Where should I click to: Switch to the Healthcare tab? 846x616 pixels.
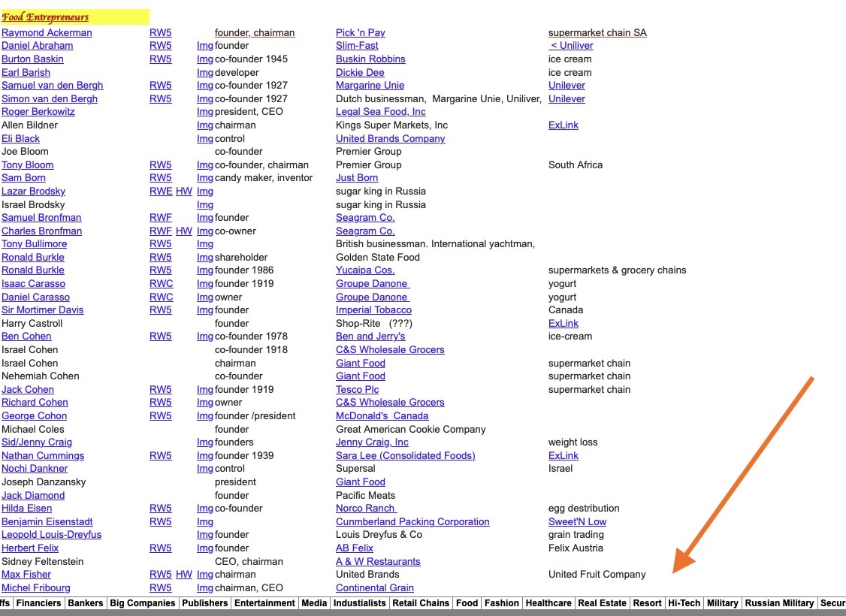(548, 603)
